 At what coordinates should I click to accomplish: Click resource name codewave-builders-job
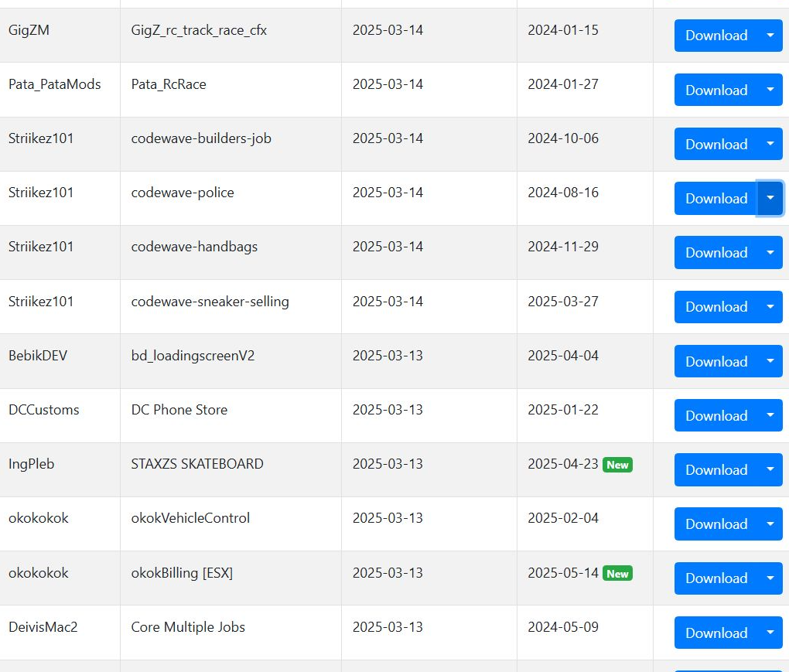(x=201, y=138)
